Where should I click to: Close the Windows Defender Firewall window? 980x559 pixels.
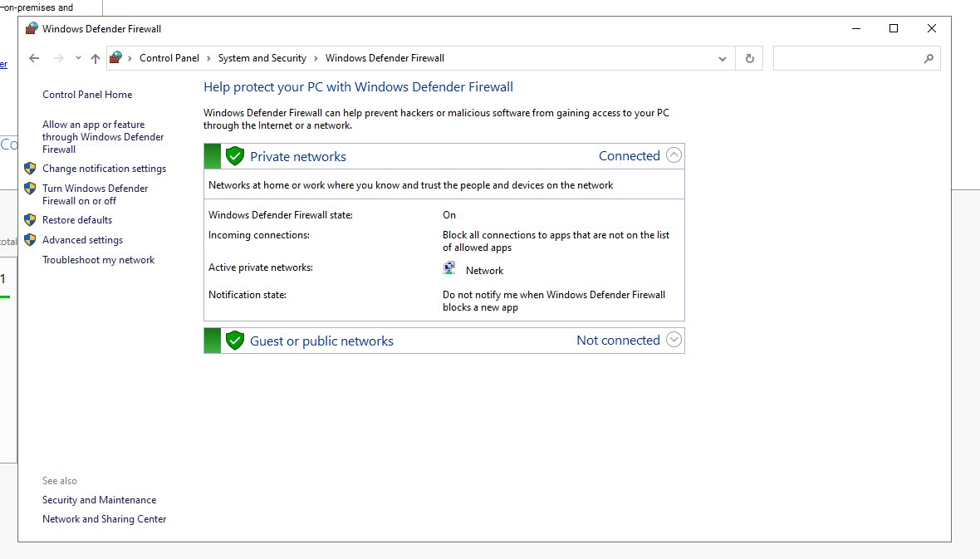click(931, 28)
